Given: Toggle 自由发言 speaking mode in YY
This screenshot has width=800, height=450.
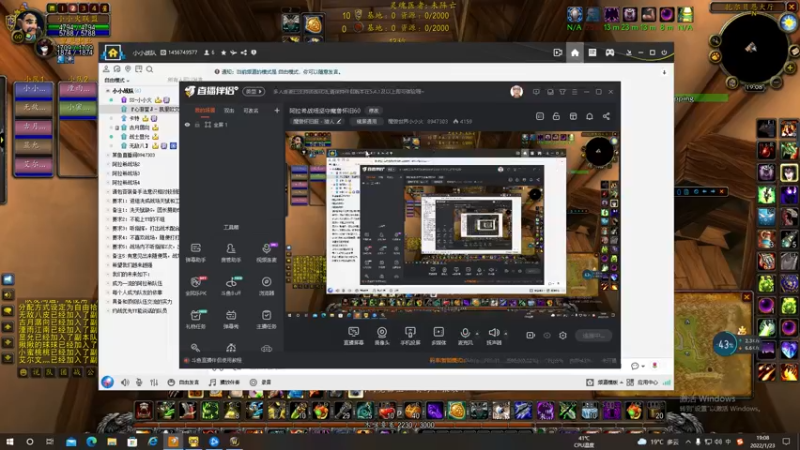Looking at the screenshot, I should (183, 382).
